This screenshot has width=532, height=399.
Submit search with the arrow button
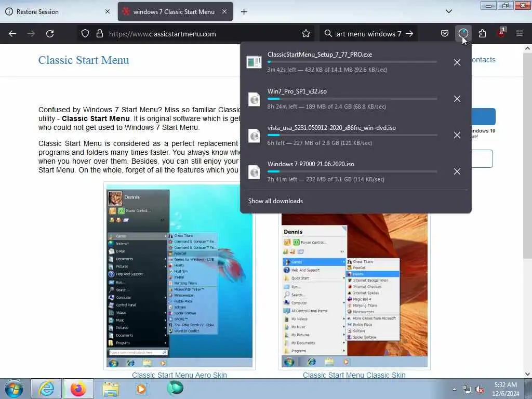(409, 34)
